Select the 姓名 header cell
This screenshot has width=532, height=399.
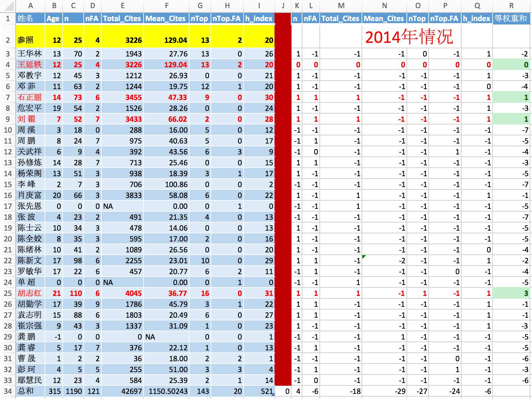30,18
